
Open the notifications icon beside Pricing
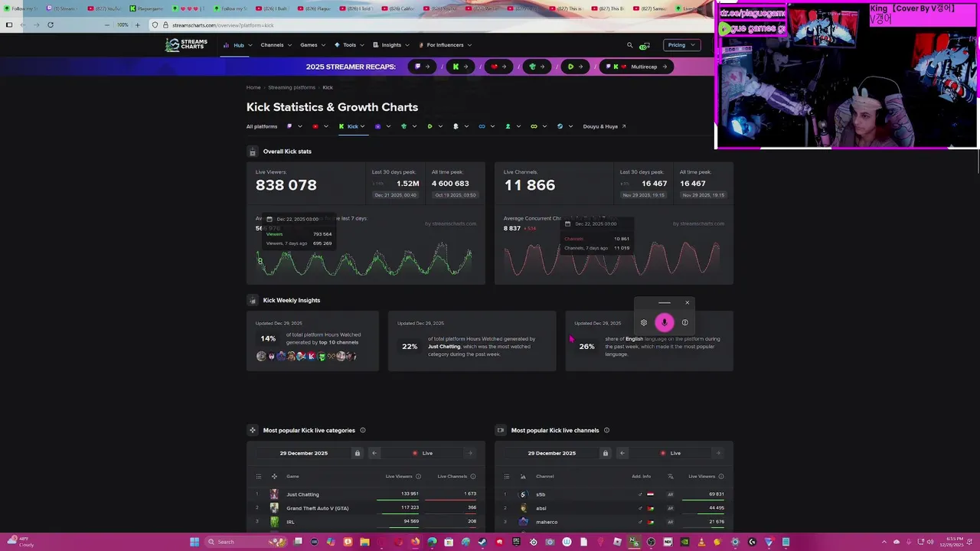click(x=645, y=46)
